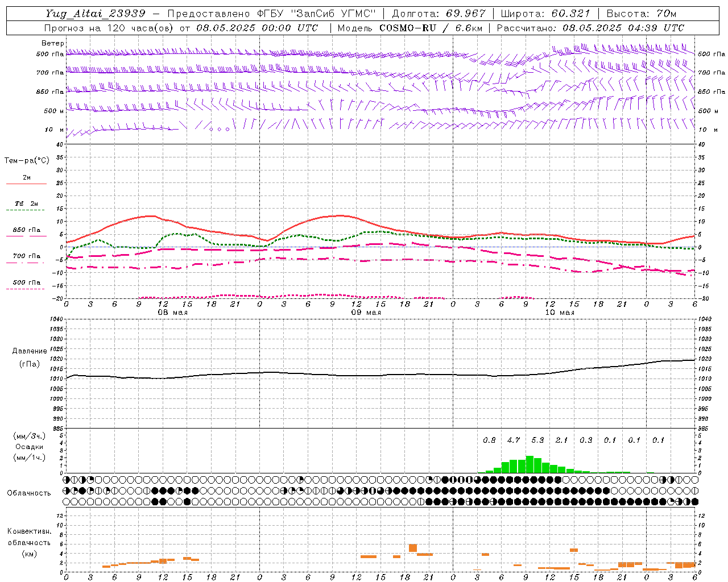Image resolution: width=728 pixels, height=582 pixels.
Task: Click the tallest orange convective cloud bar
Action: (413, 548)
